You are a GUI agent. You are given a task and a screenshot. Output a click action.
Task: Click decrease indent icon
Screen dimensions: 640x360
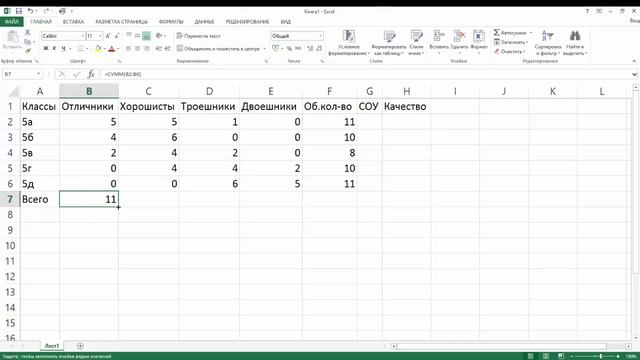[x=159, y=49]
